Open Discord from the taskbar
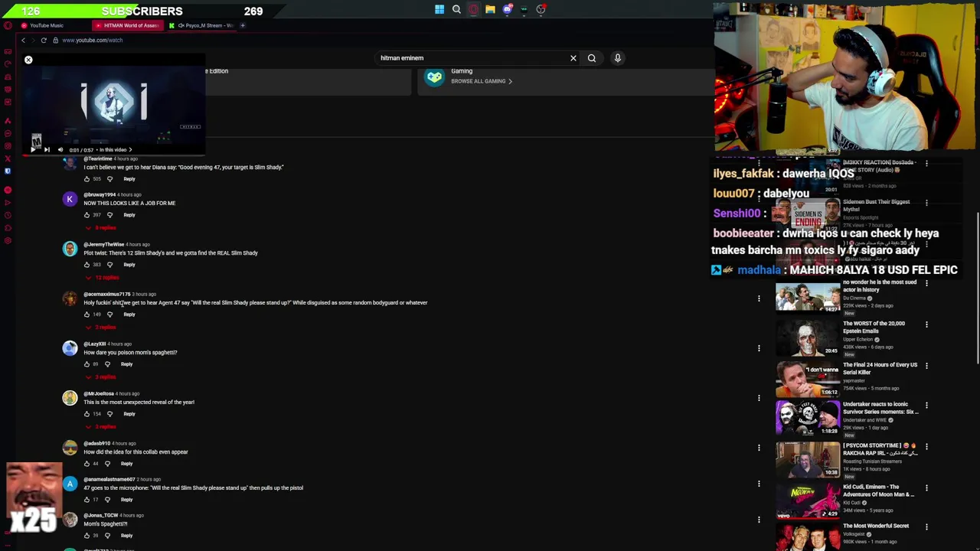 [x=507, y=9]
